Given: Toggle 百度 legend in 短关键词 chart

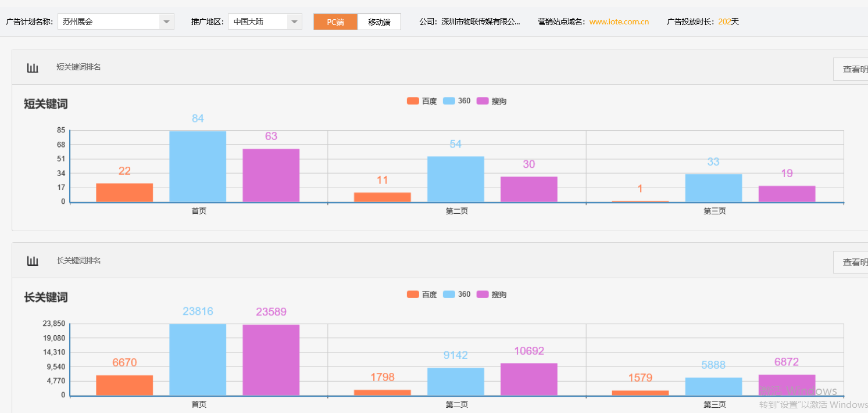Looking at the screenshot, I should (x=422, y=101).
